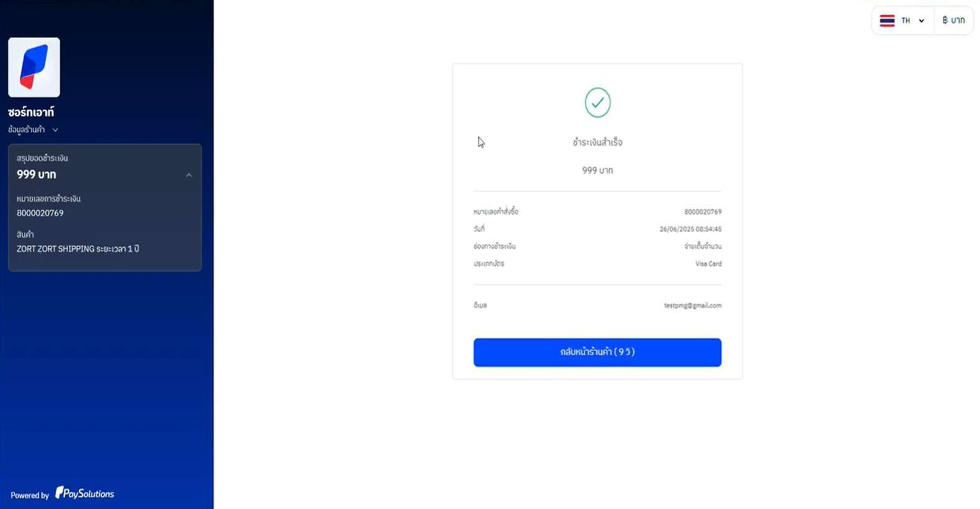Expand the ข้อมูลร้านค้า chevron arrow
The image size is (980, 509).
[x=55, y=130]
